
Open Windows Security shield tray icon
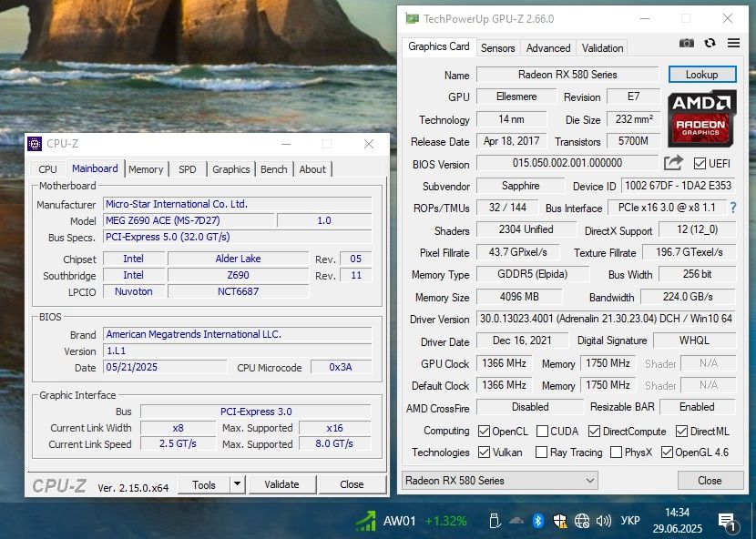[x=560, y=521]
